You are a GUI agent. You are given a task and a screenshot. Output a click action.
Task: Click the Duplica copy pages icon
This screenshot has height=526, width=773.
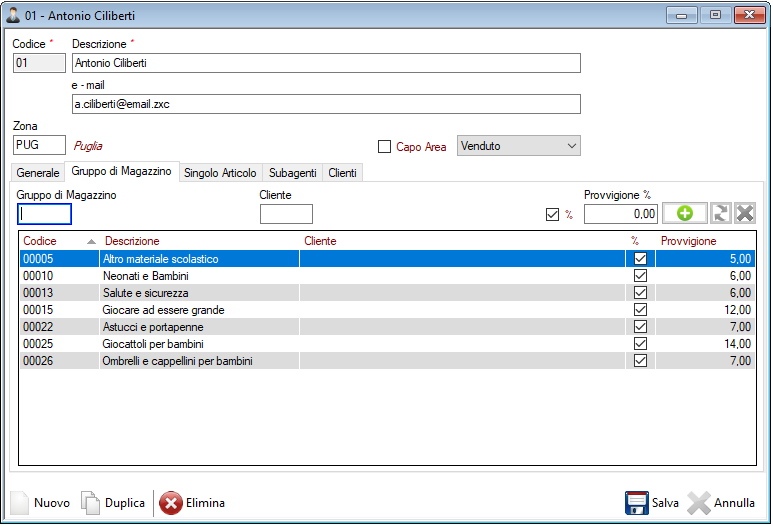91,503
